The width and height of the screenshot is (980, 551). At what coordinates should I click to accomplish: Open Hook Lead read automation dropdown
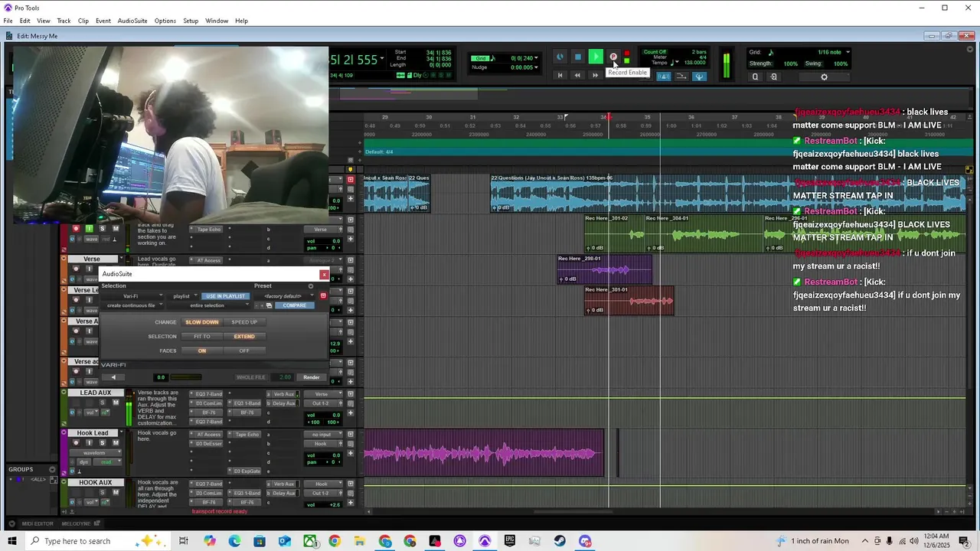click(x=106, y=462)
